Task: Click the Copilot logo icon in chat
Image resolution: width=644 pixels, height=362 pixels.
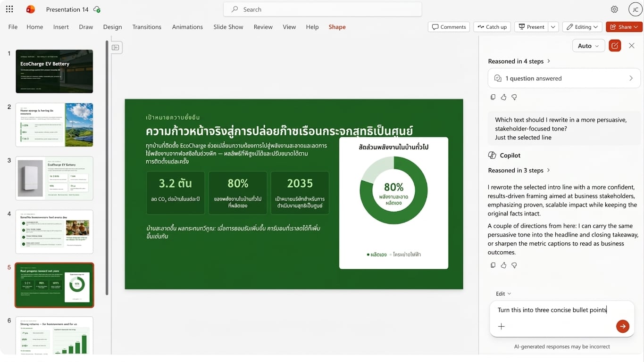Action: (x=492, y=155)
